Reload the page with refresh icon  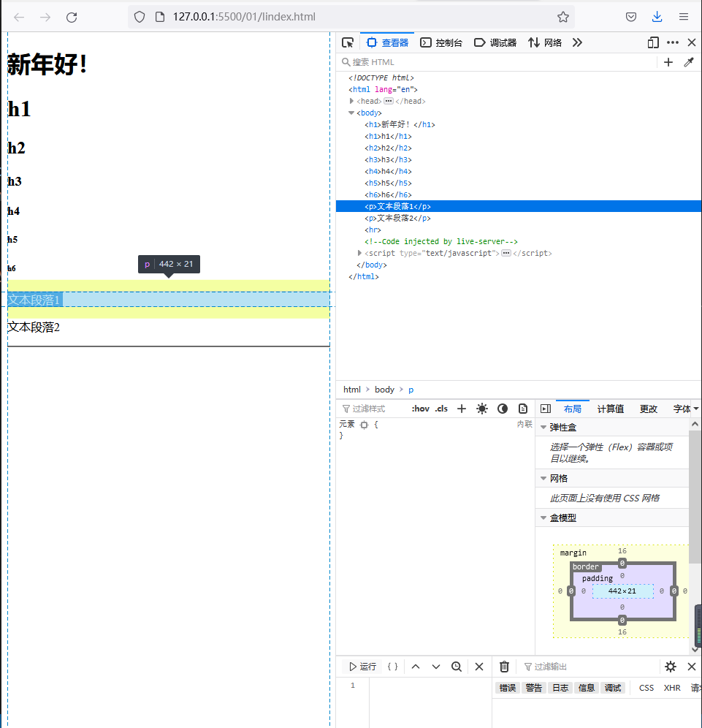click(x=72, y=18)
